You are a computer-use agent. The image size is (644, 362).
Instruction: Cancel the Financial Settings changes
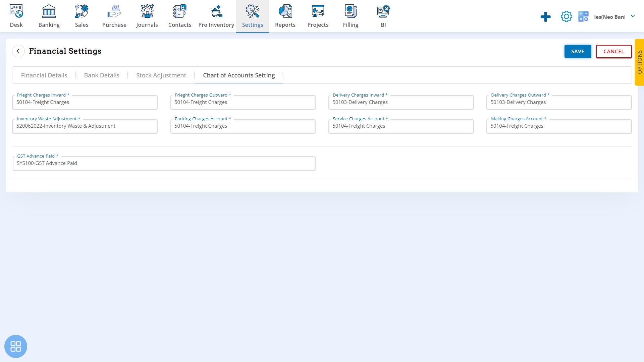[x=614, y=51]
